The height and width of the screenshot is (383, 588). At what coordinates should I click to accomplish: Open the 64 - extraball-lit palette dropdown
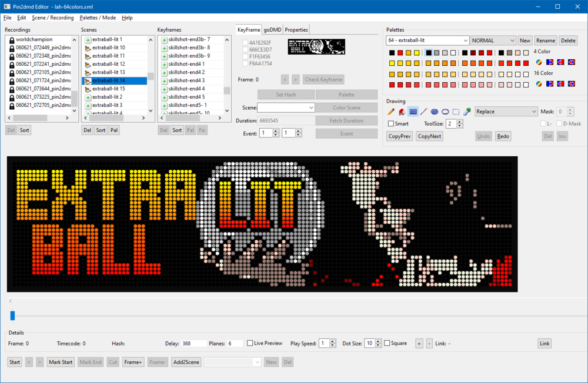[x=427, y=41]
